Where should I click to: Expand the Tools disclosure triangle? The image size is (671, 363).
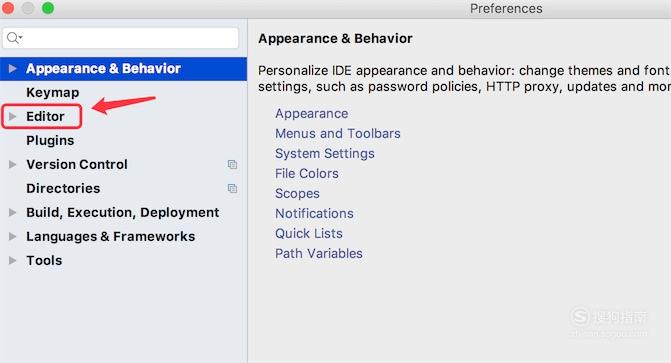pyautogui.click(x=12, y=260)
